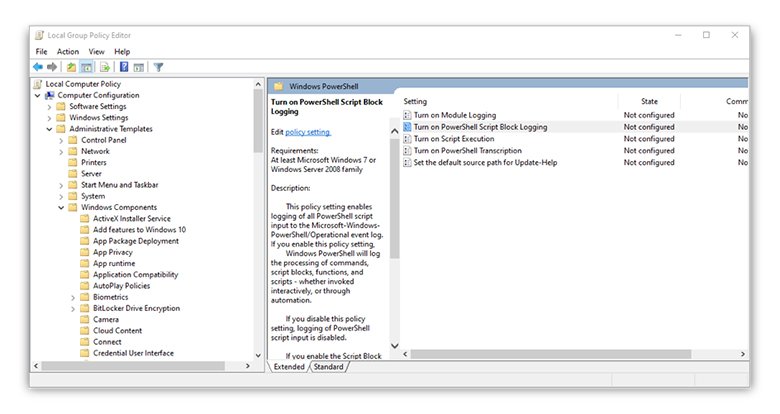Toggle the Show/Hide Action Pane icon
Viewport: 780px width, 414px height.
coord(138,67)
